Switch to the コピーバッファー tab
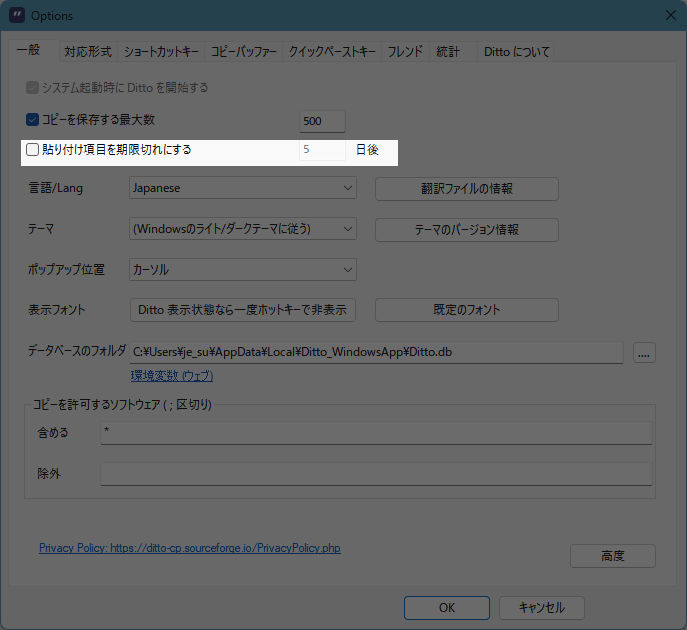Image resolution: width=687 pixels, height=630 pixels. coord(244,52)
